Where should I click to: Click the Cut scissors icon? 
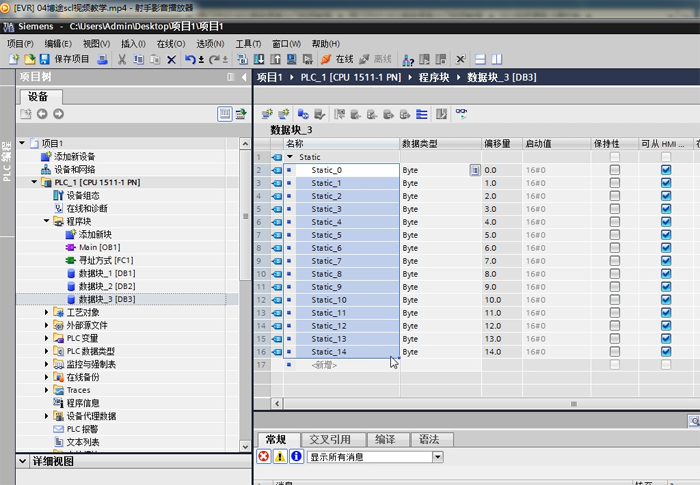coord(122,59)
